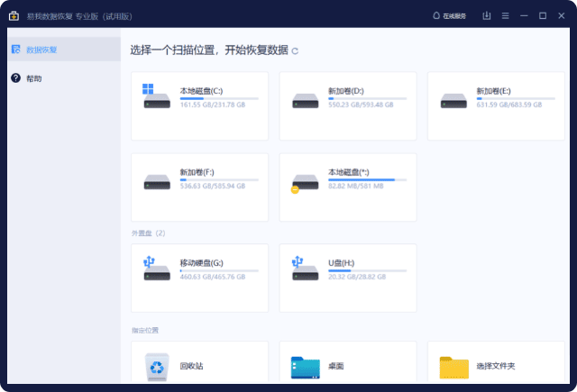Screen dimensions: 577x392
Task: Click the 指定位置 section label
Action: coord(145,330)
